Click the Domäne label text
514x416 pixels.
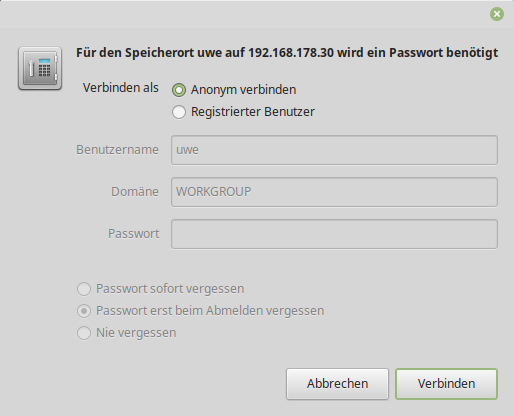click(x=135, y=192)
